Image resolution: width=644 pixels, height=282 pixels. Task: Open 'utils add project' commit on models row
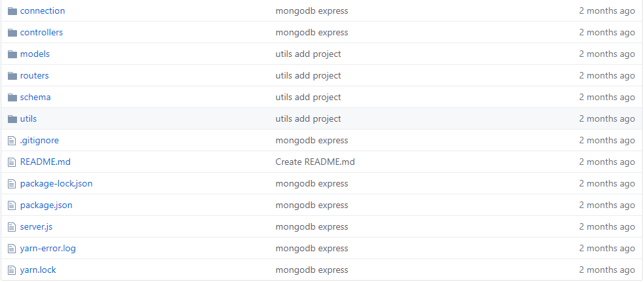click(x=308, y=54)
